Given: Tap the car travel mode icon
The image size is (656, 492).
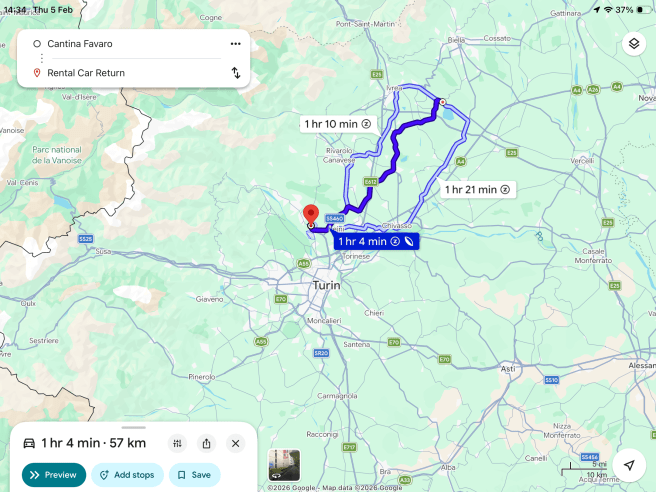Looking at the screenshot, I should tap(29, 443).
